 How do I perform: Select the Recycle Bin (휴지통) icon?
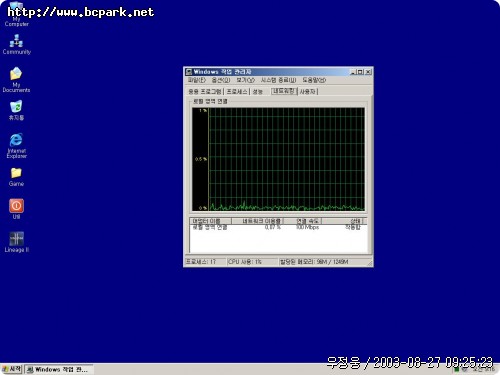coord(16,111)
